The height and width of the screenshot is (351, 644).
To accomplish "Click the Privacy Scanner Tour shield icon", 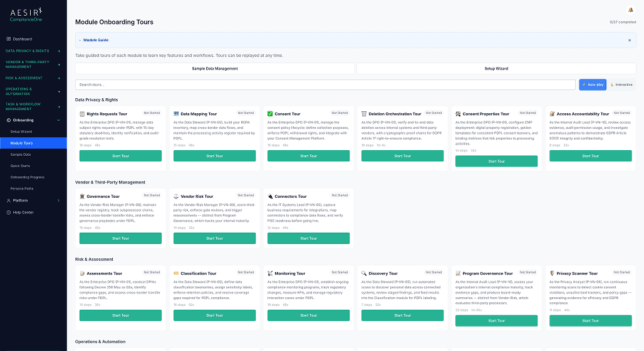I will 552,273.
